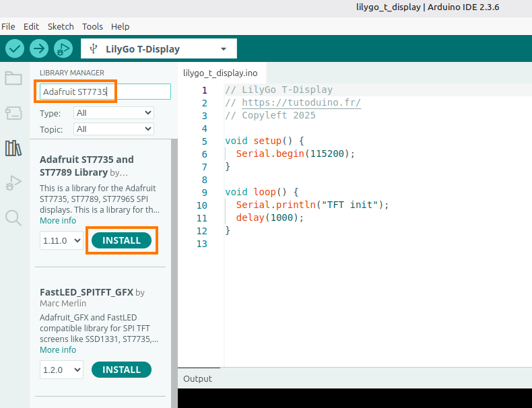This screenshot has width=532, height=408.
Task: Click the Verify sketch checkmark icon
Action: pyautogui.click(x=15, y=48)
